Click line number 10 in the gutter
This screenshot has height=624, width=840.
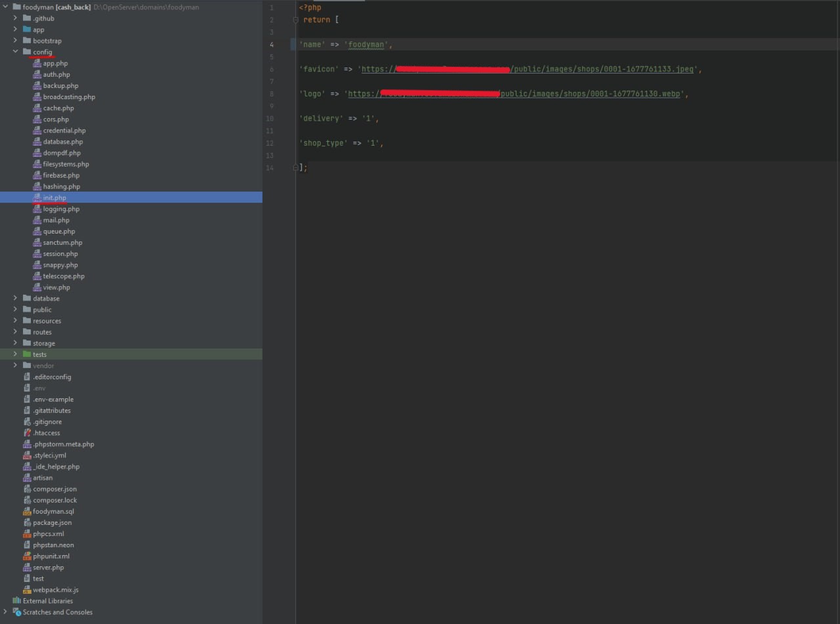(x=270, y=119)
